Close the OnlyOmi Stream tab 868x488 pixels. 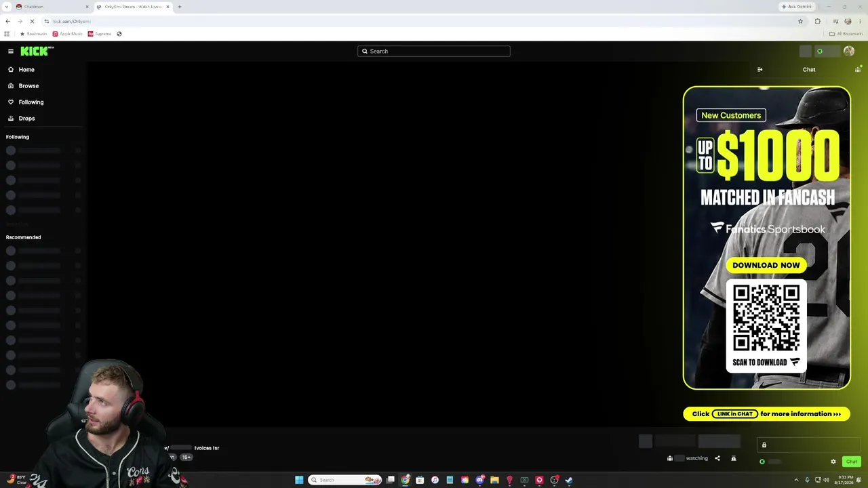167,7
